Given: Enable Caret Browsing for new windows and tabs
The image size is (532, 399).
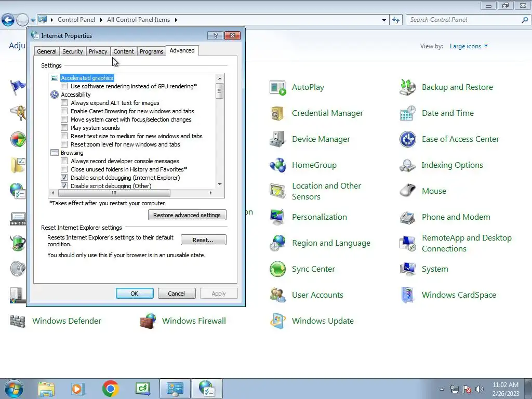Looking at the screenshot, I should 64,111.
